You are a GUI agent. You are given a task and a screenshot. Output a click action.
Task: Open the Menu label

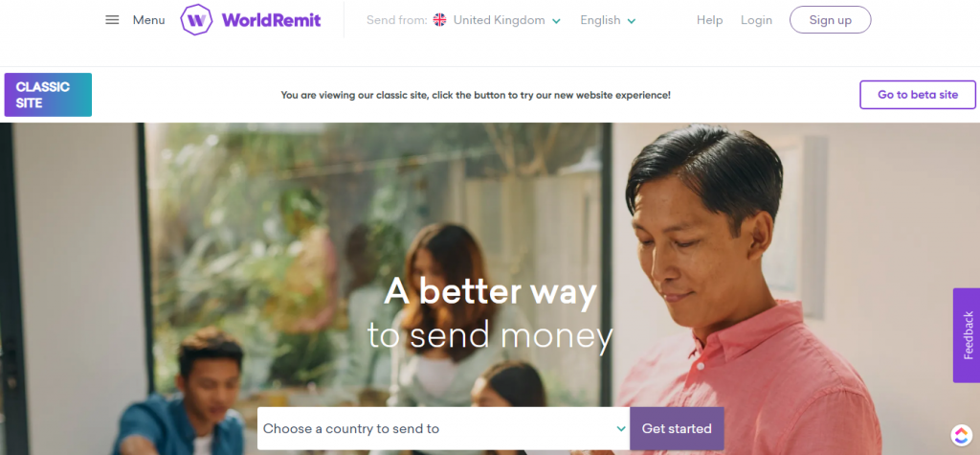(x=148, y=20)
